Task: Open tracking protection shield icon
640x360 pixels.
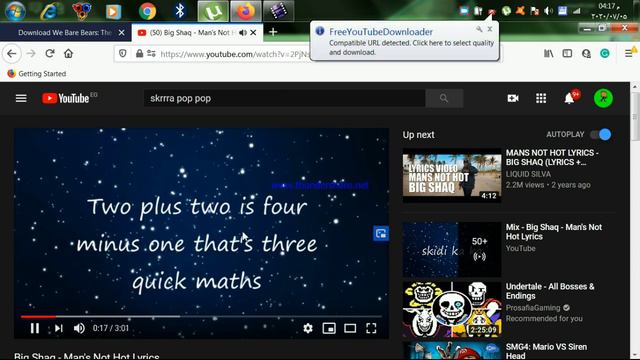Action: pyautogui.click(x=123, y=53)
